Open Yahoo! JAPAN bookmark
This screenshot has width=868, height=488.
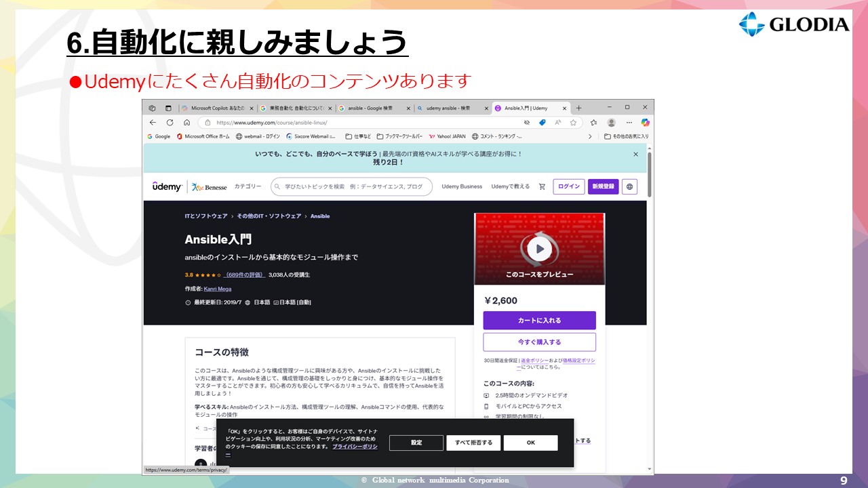447,136
